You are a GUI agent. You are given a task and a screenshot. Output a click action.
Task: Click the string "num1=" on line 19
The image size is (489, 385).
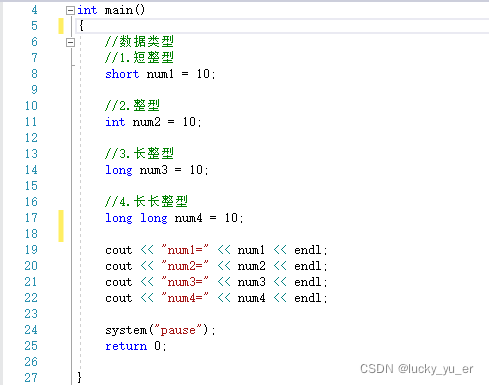[185, 250]
